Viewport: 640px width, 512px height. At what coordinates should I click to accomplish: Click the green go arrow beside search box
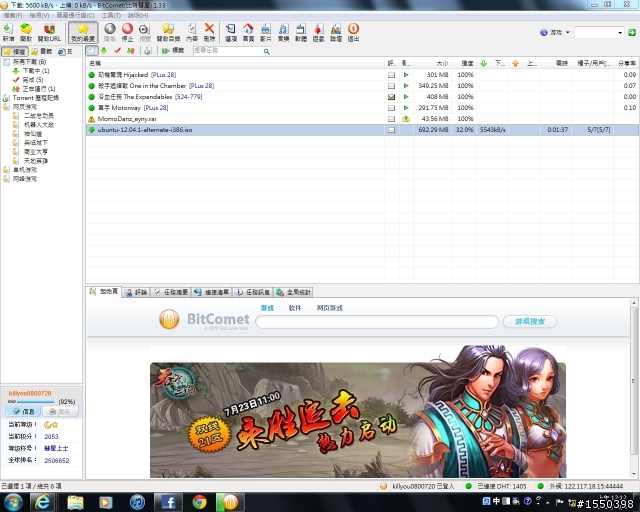coord(632,32)
